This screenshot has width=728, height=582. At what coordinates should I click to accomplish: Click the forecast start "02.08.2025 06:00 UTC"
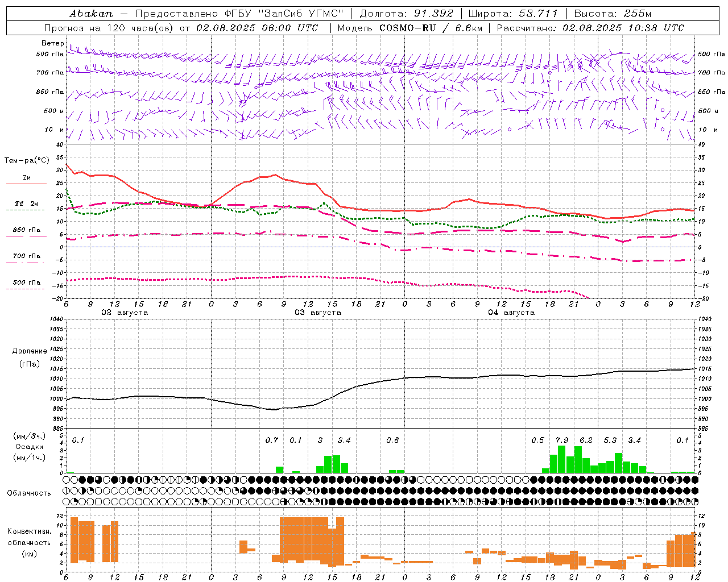point(257,28)
